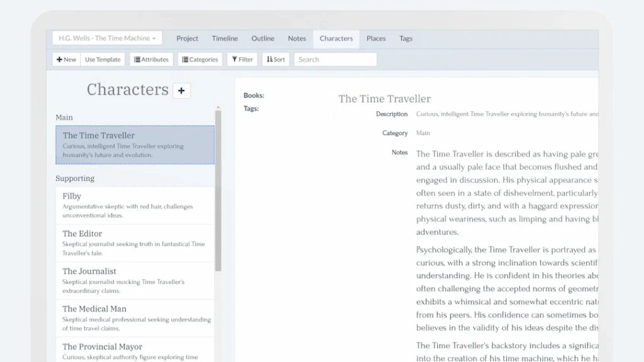The width and height of the screenshot is (644, 362).
Task: Select The Time Traveller character card
Action: point(135,145)
